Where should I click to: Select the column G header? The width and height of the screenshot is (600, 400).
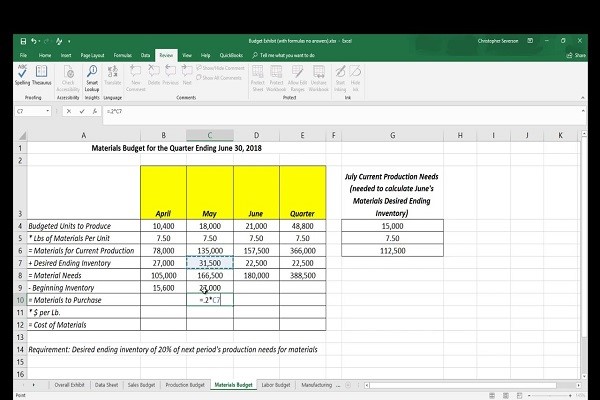point(392,134)
